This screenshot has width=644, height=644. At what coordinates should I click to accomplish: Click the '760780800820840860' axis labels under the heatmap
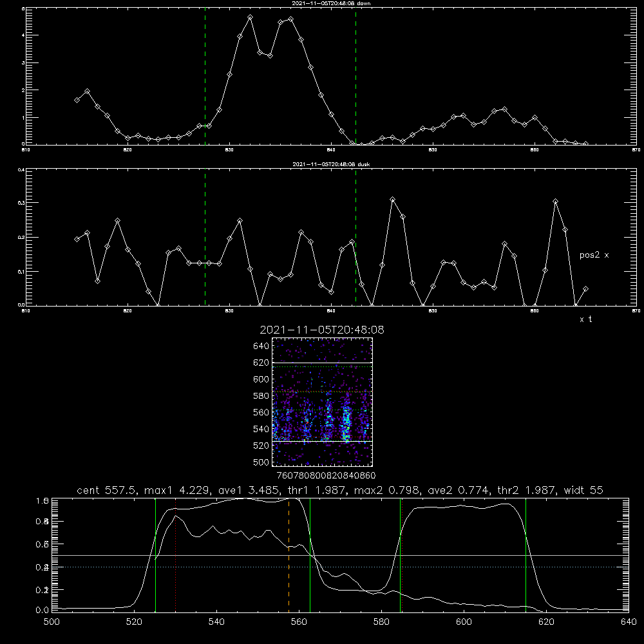(326, 475)
